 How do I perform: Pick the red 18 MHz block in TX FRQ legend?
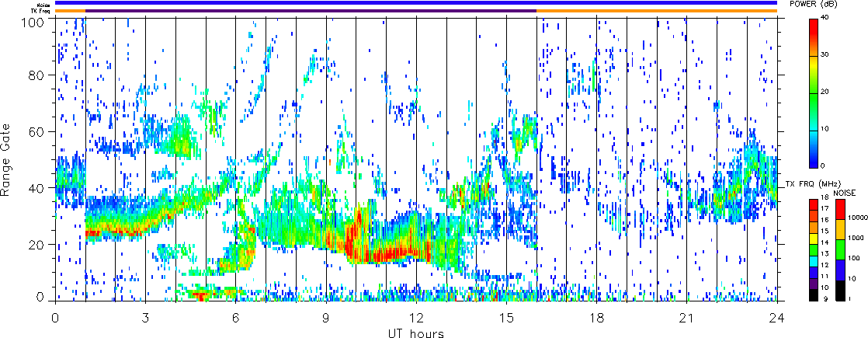tap(813, 203)
